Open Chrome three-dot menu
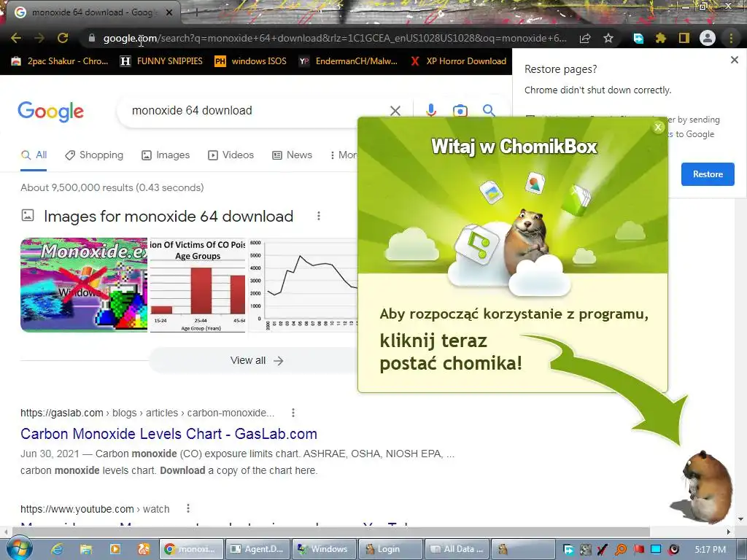747x560 pixels. 731,39
